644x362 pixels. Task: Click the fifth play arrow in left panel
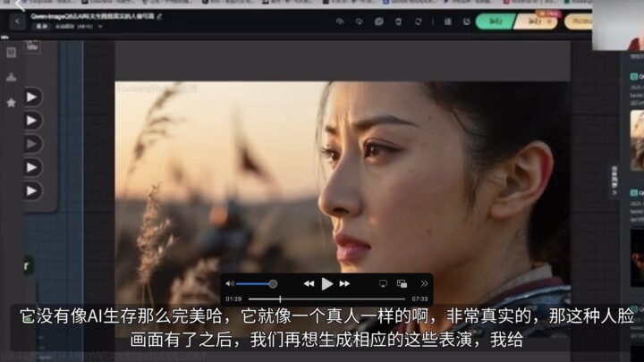[x=32, y=190]
